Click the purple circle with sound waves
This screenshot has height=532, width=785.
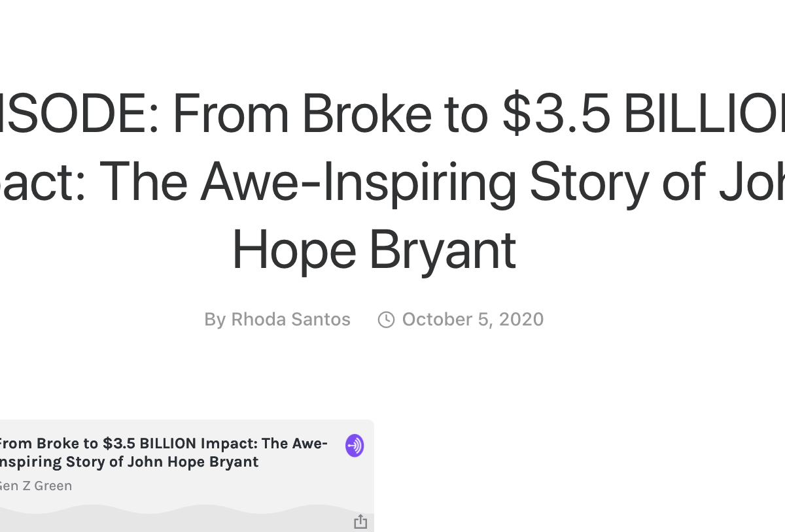click(354, 445)
